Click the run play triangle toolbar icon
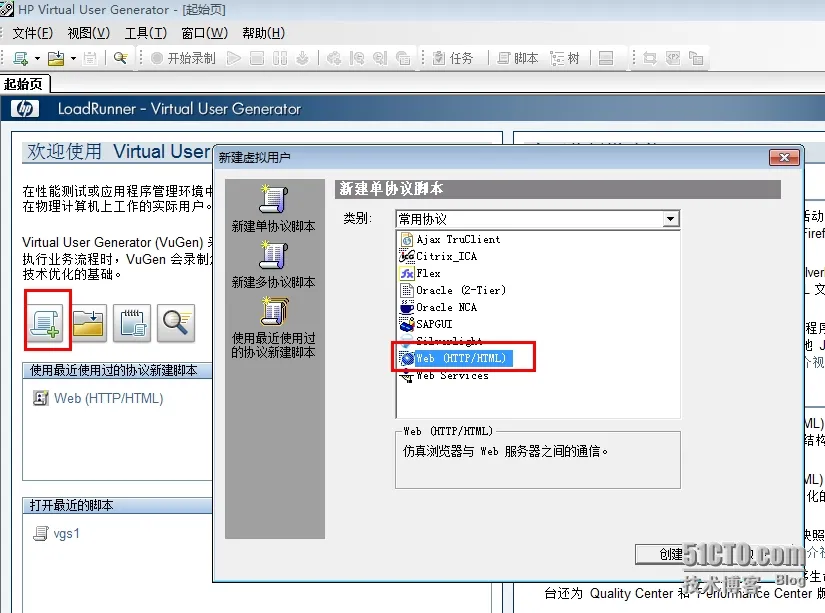The width and height of the screenshot is (825, 613). pyautogui.click(x=234, y=58)
